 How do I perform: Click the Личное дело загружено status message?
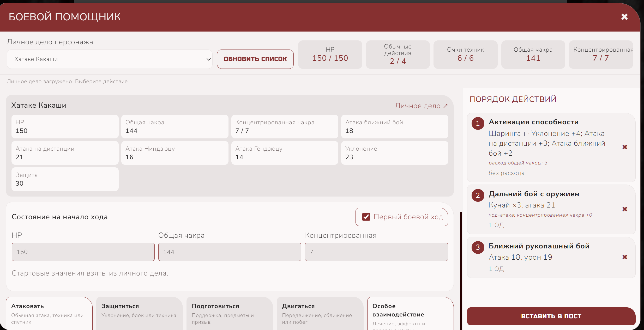68,81
